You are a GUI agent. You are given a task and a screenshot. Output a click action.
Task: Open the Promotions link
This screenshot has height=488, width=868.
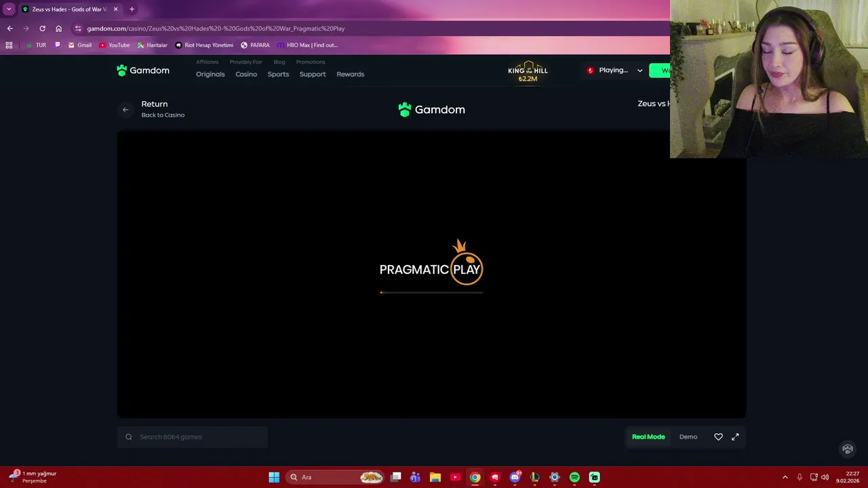tap(311, 62)
